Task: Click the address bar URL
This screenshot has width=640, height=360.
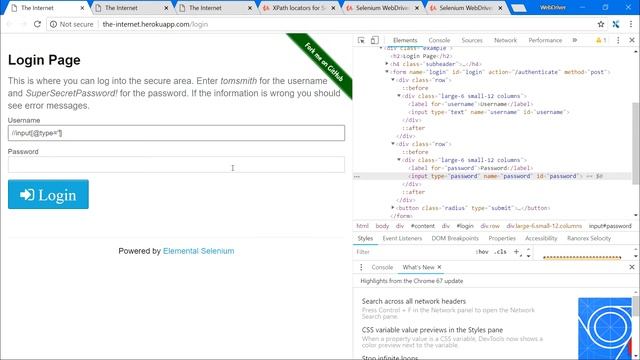Action: [x=155, y=24]
